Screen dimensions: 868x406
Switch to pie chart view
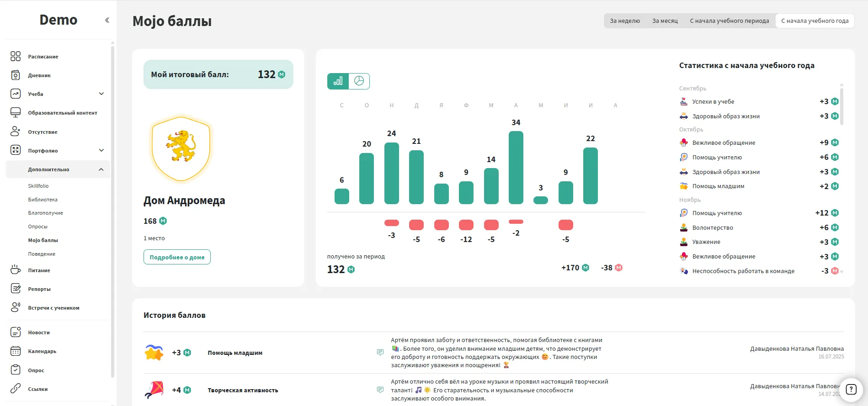point(359,81)
